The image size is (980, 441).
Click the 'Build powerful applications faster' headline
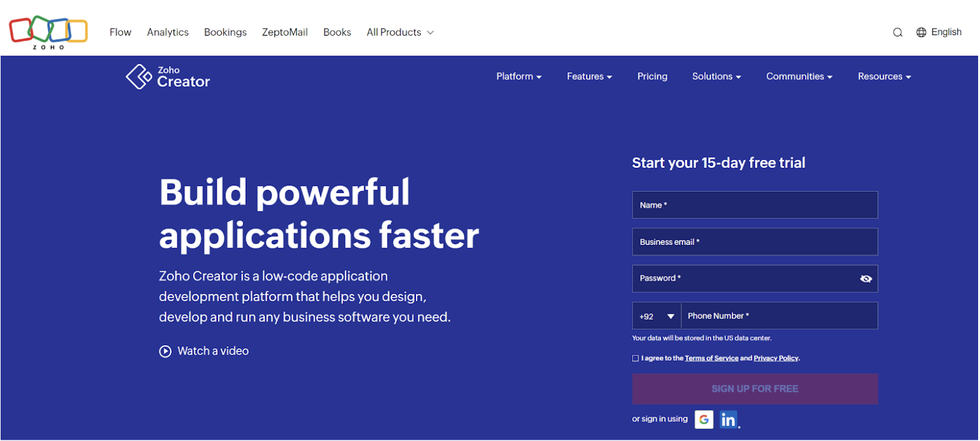[319, 214]
